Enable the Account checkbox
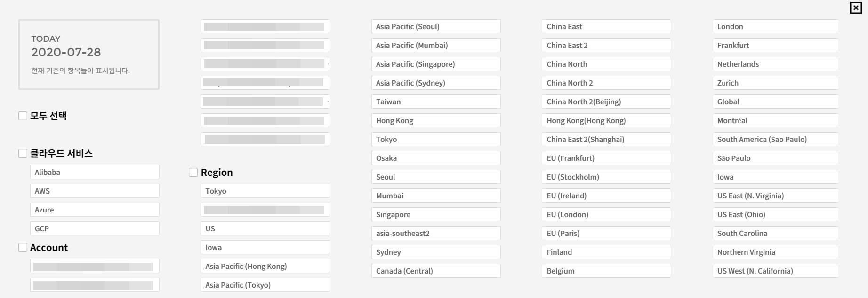The image size is (868, 298). pos(23,247)
